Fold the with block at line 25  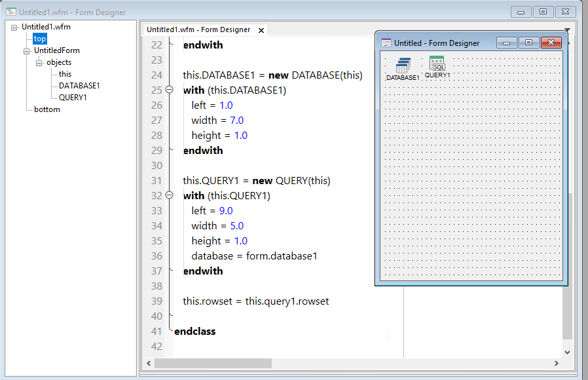tap(169, 90)
